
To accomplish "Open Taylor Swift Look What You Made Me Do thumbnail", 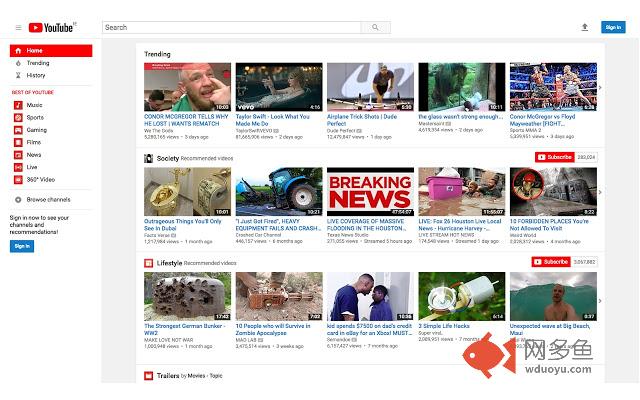I will tap(279, 87).
